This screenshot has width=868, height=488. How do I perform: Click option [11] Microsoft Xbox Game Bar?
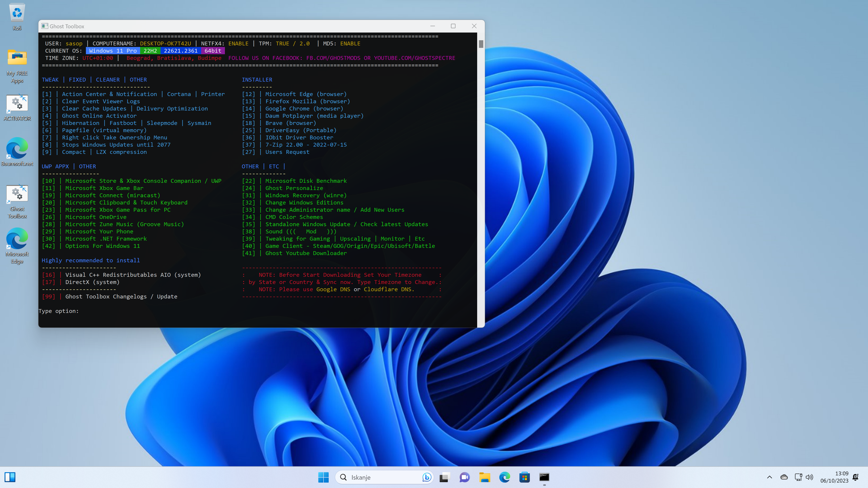point(93,188)
